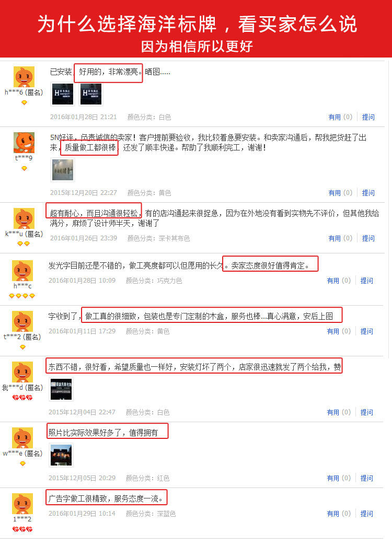Open photo thumbnail in w***e review
Viewport: 392px width, 546px height.
[x=61, y=455]
